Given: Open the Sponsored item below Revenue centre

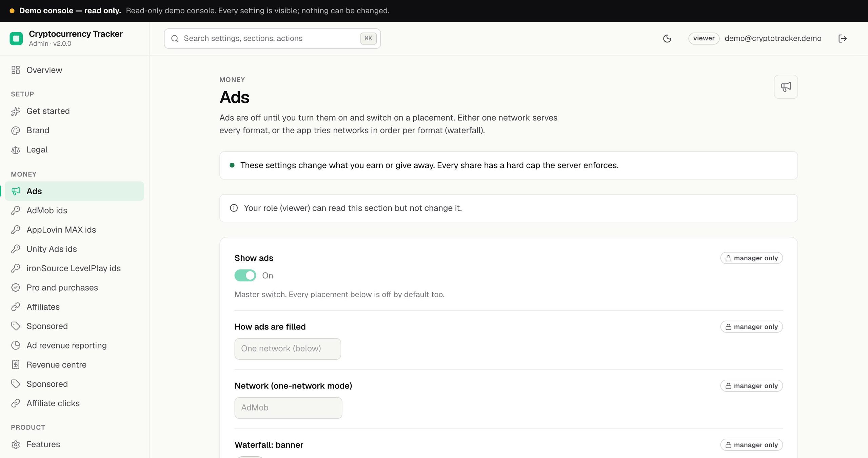Looking at the screenshot, I should click(74, 384).
